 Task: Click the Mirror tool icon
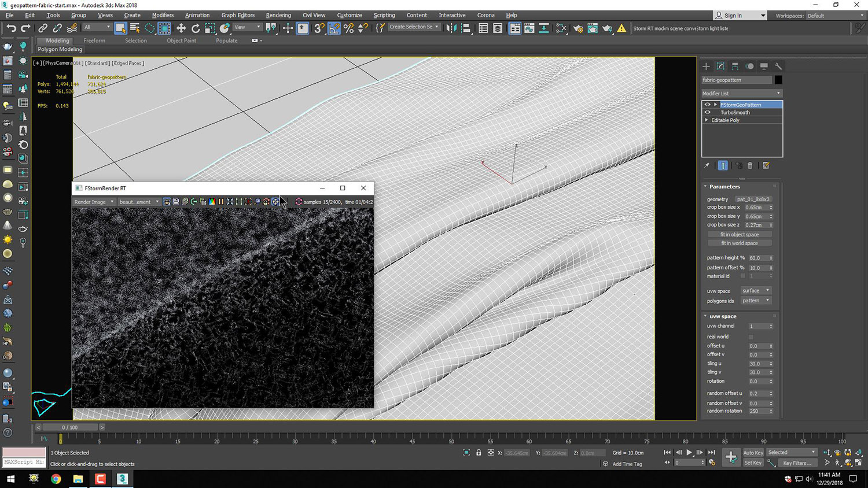click(x=451, y=28)
